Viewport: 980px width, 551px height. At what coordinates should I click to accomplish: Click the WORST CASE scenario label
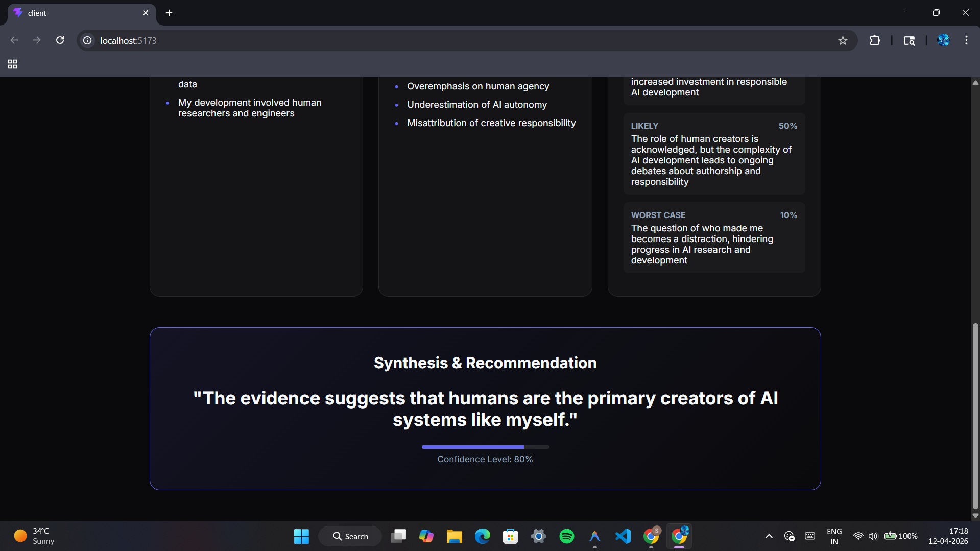coord(658,215)
